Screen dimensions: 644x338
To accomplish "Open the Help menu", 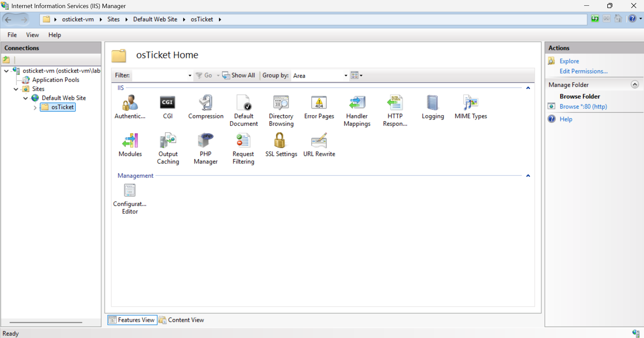I will pyautogui.click(x=55, y=35).
